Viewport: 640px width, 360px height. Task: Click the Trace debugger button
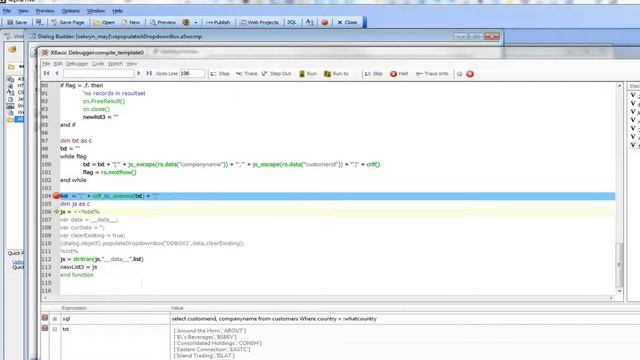[247, 73]
